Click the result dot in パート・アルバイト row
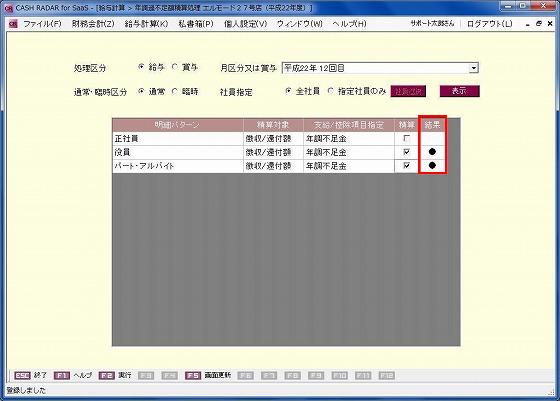The image size is (560, 401). (432, 166)
